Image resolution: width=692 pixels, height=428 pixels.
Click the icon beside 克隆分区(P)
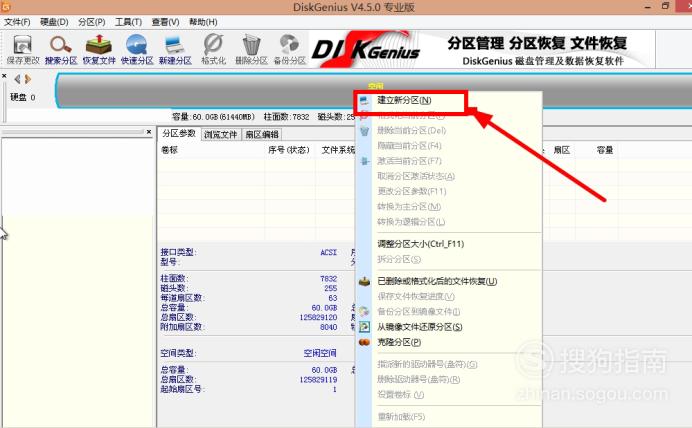pyautogui.click(x=364, y=342)
